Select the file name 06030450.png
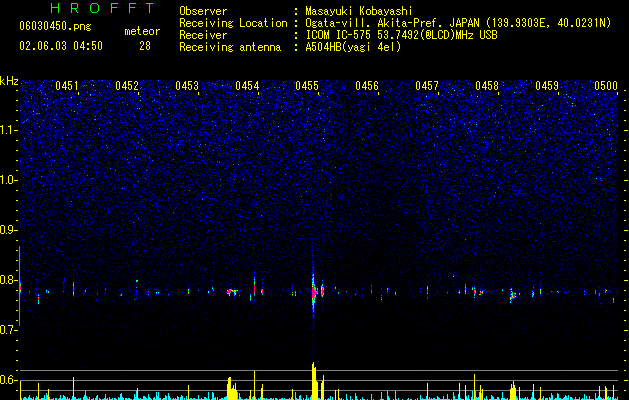 click(55, 27)
